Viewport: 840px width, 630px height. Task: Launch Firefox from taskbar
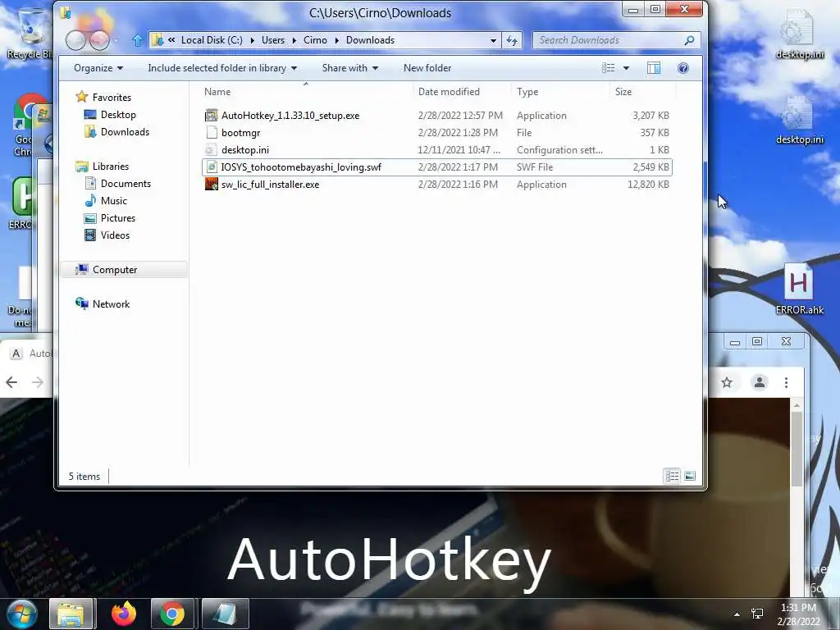point(123,614)
